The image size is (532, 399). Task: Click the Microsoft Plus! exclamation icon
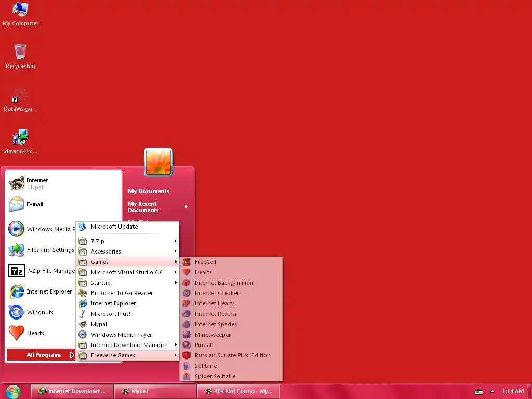tap(83, 314)
